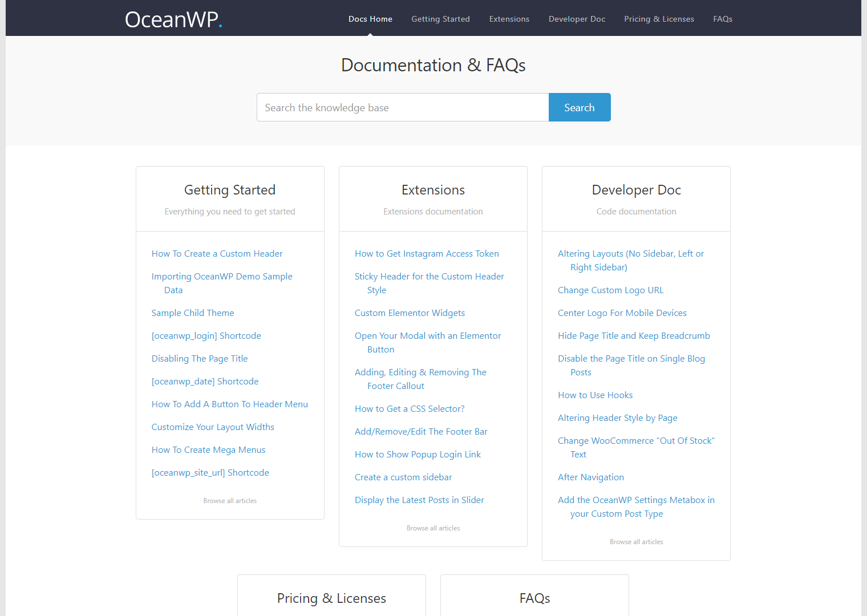867x616 pixels.
Task: Browse all articles under Extensions
Action: 433,528
